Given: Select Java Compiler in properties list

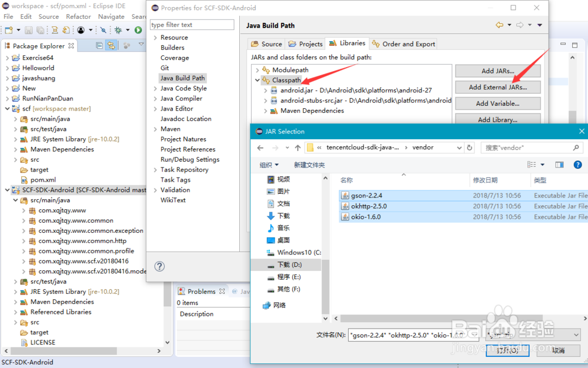Looking at the screenshot, I should pyautogui.click(x=181, y=99).
